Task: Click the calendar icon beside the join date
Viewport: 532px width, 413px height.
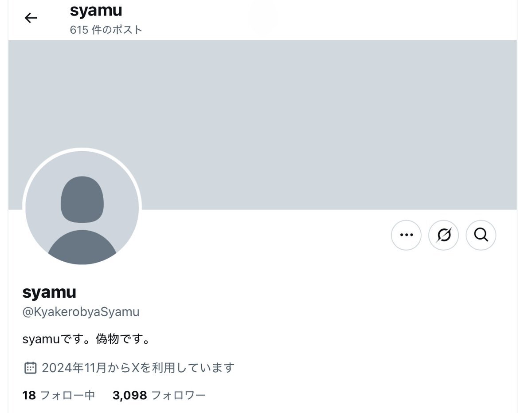Action: [30, 368]
